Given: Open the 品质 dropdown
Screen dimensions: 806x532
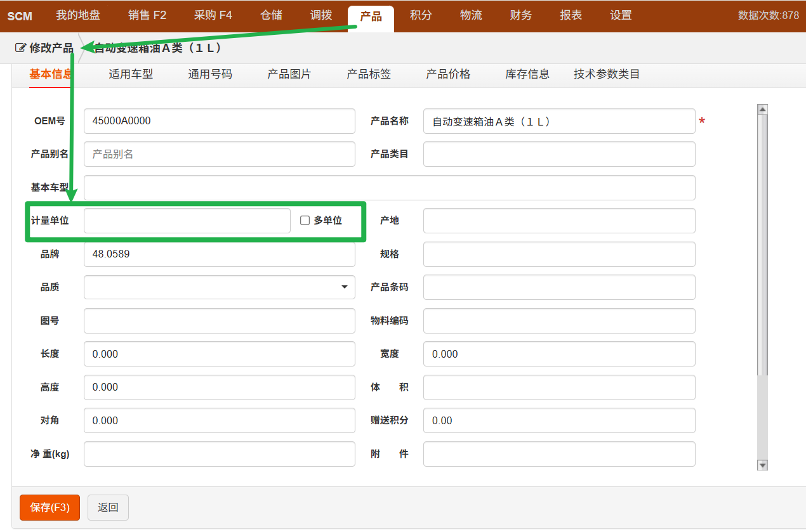Looking at the screenshot, I should coord(219,287).
